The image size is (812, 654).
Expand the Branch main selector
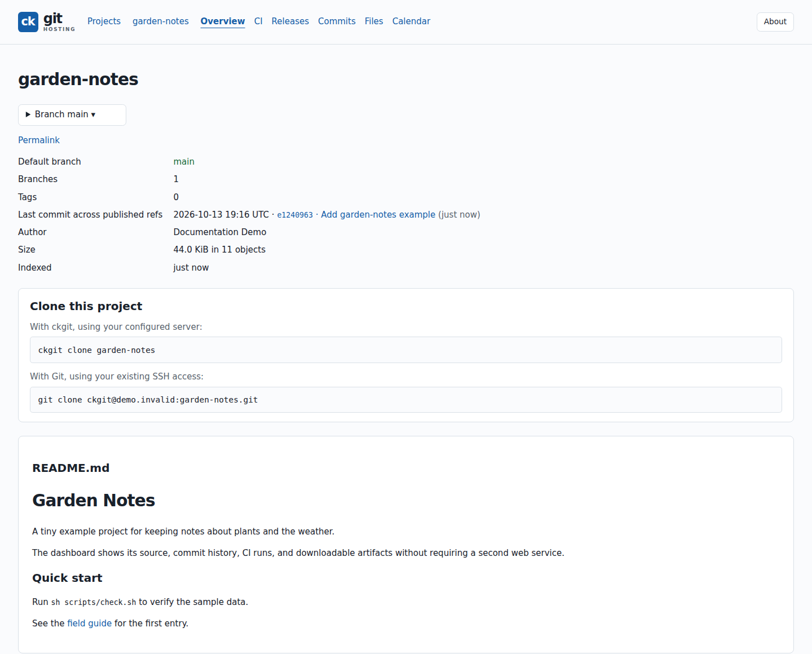72,114
